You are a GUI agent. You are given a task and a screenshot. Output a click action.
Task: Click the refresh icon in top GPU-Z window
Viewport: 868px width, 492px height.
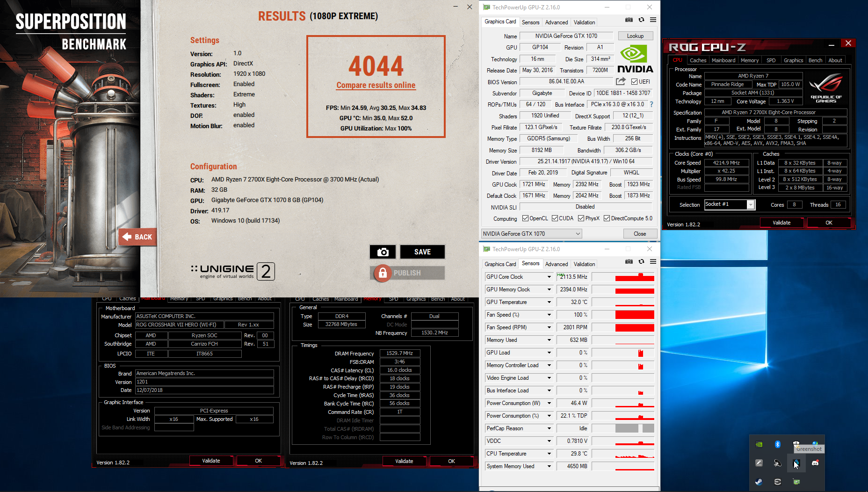[641, 20]
